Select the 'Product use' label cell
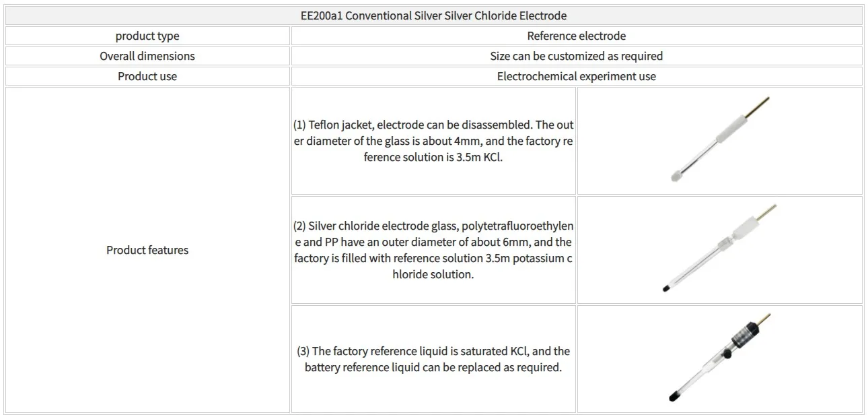The height and width of the screenshot is (417, 868). point(147,76)
